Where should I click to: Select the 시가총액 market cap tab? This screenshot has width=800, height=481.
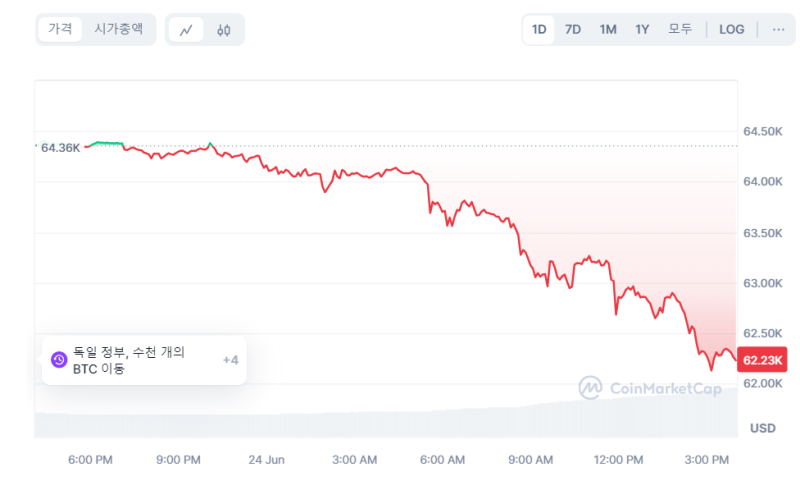click(118, 29)
